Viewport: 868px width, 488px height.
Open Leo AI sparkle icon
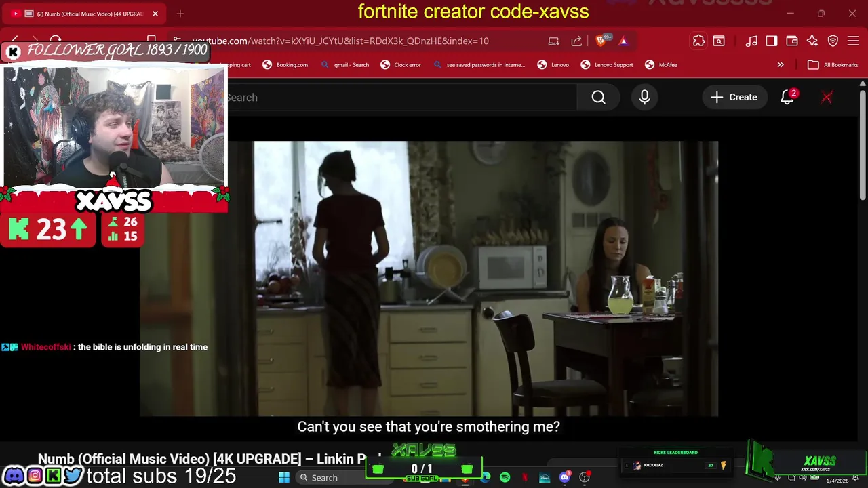tap(812, 41)
